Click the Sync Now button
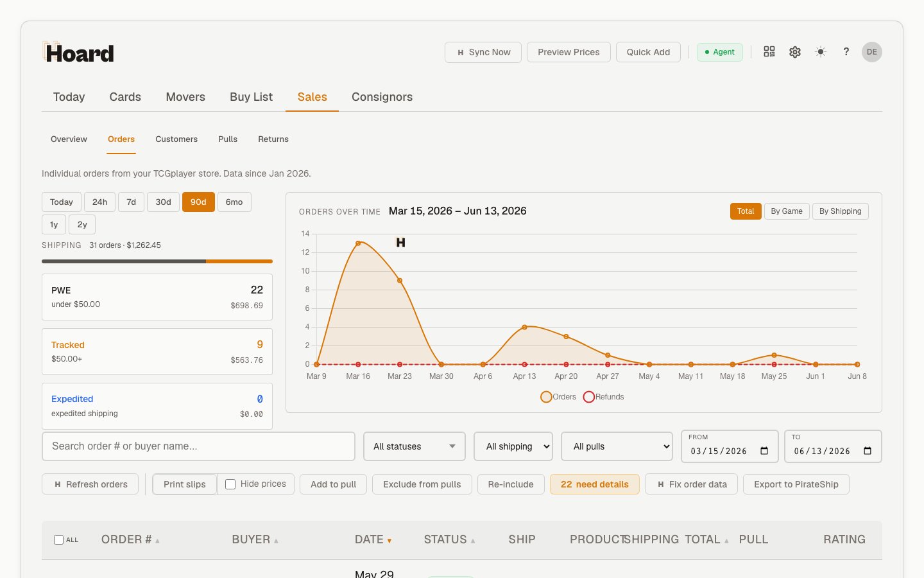This screenshot has width=924, height=578. (x=483, y=52)
